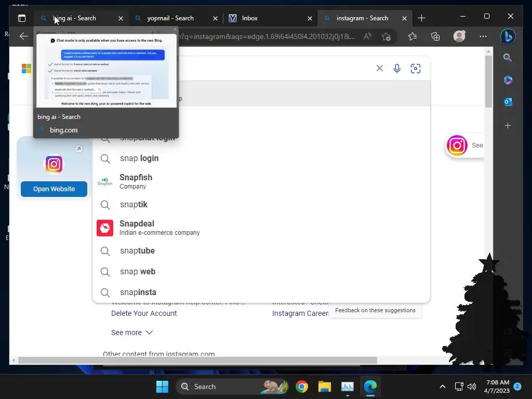Switch to the bing ai - Search tab
This screenshot has height=399, width=532.
pyautogui.click(x=82, y=18)
